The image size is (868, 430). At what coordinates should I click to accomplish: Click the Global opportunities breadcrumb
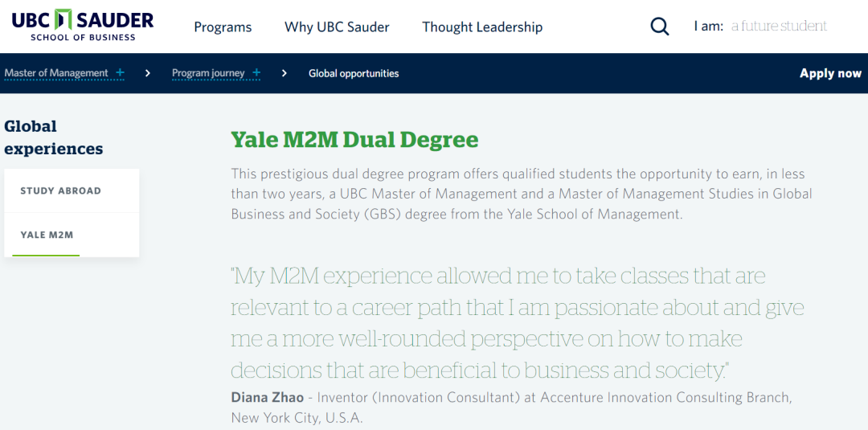click(354, 73)
